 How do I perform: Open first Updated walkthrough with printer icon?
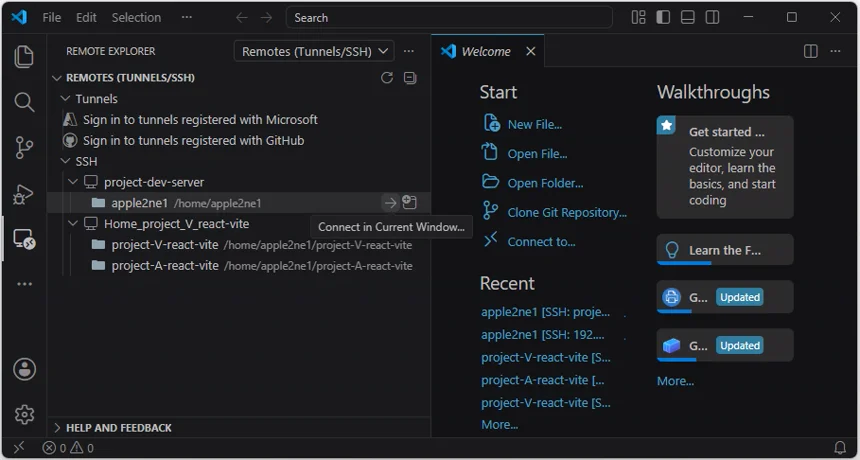pyautogui.click(x=725, y=297)
